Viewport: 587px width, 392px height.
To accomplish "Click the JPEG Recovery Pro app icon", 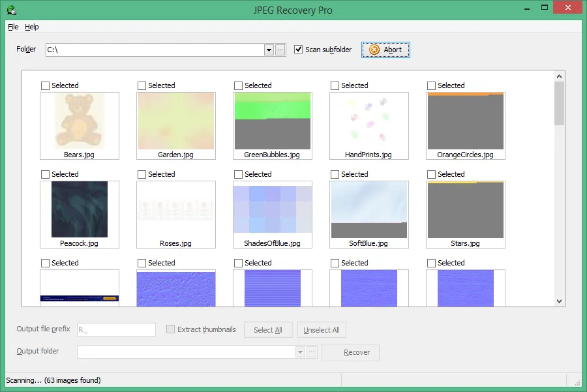I will (x=11, y=10).
